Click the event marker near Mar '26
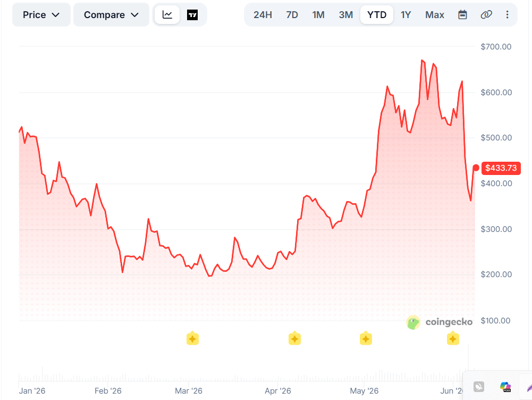This screenshot has width=532, height=400. click(192, 338)
